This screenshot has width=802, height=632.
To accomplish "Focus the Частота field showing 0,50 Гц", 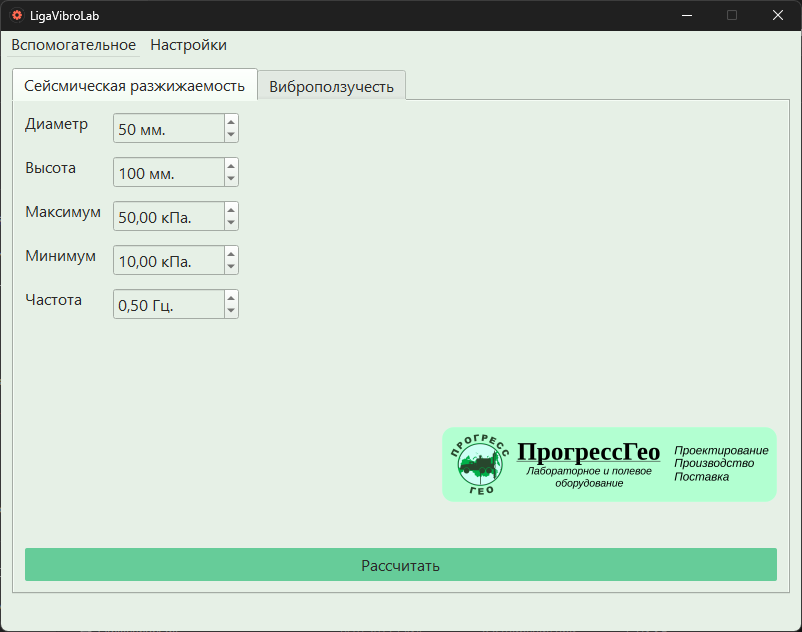I will pyautogui.click(x=169, y=304).
